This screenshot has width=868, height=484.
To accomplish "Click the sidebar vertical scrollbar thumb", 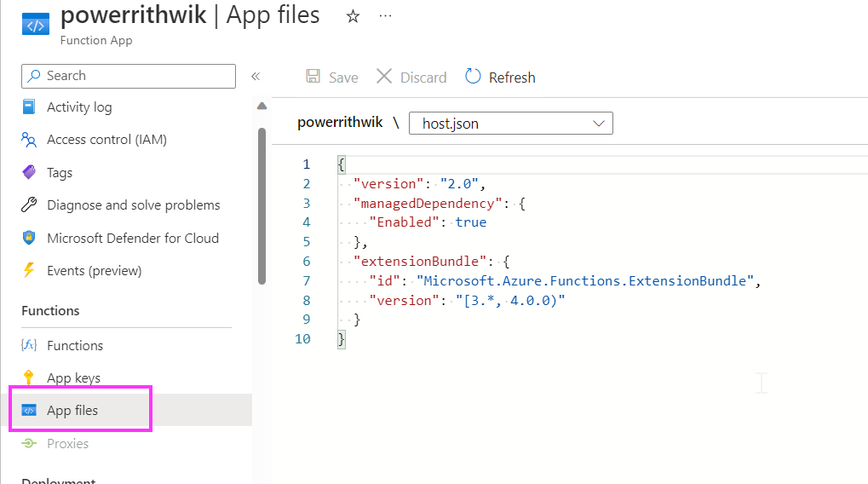I will click(x=262, y=206).
